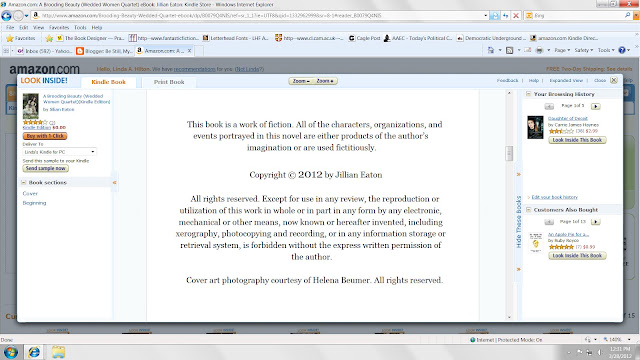Click the Read mail icon in command bar
Viewport: 640px width, 360px height.
pyautogui.click(x=528, y=50)
